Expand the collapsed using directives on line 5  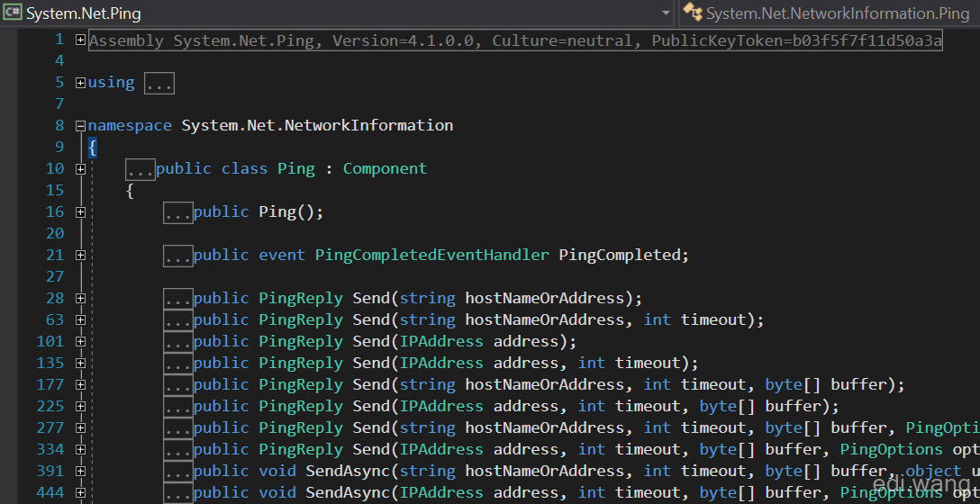point(80,83)
